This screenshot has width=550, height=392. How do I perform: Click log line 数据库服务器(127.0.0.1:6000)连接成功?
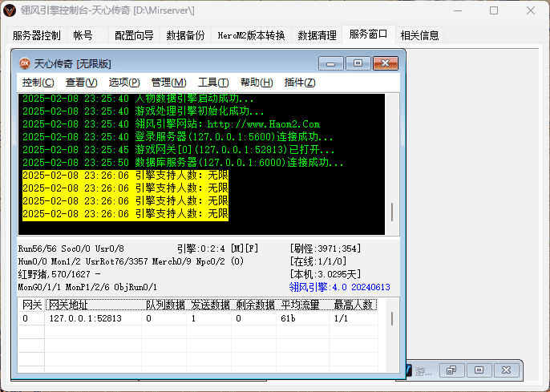click(x=183, y=163)
